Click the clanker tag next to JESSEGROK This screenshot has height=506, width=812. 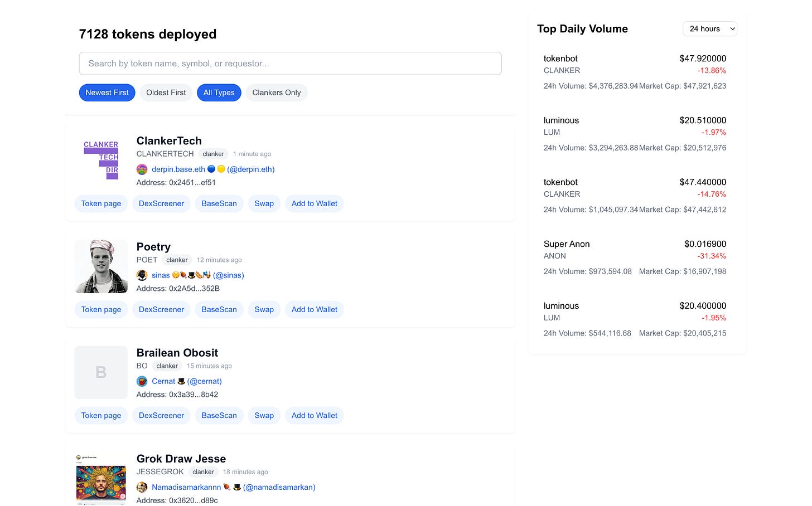pos(203,471)
